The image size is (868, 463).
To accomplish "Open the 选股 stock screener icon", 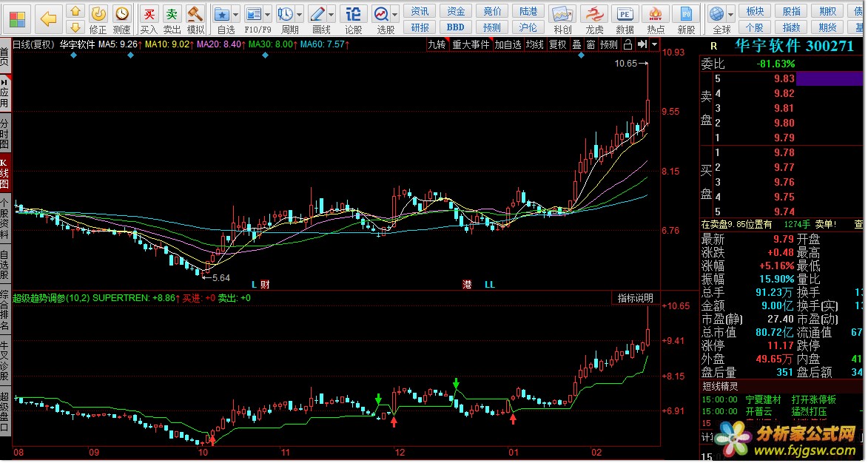I will [x=381, y=14].
